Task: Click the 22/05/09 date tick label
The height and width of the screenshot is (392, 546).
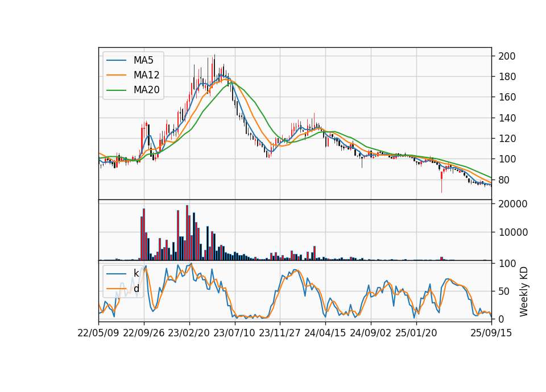Action: point(98,333)
